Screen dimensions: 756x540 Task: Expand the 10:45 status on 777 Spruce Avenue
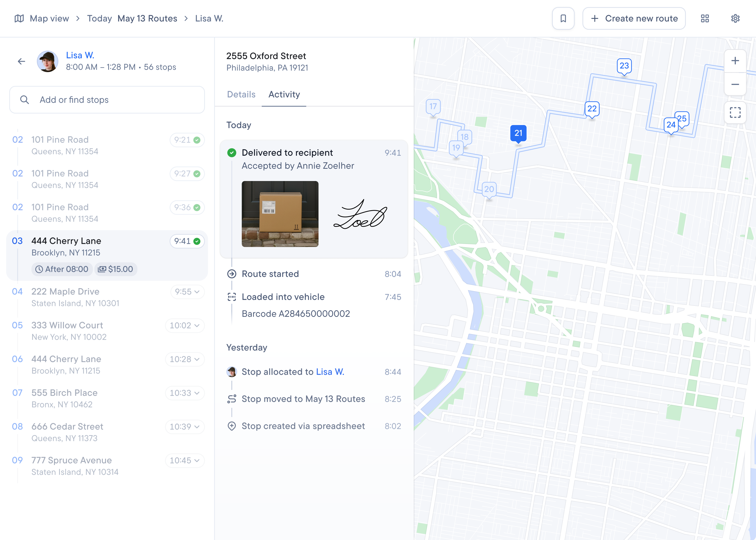[185, 460]
